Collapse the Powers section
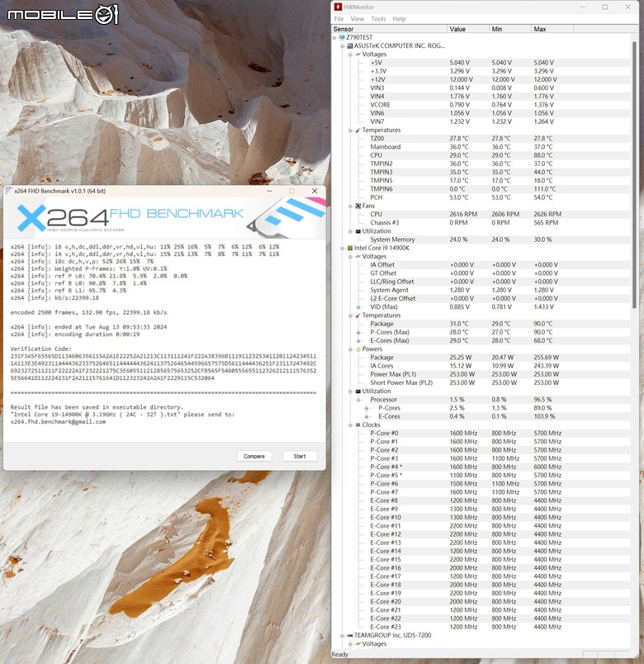Screen dimensions: 644x664 (351, 349)
